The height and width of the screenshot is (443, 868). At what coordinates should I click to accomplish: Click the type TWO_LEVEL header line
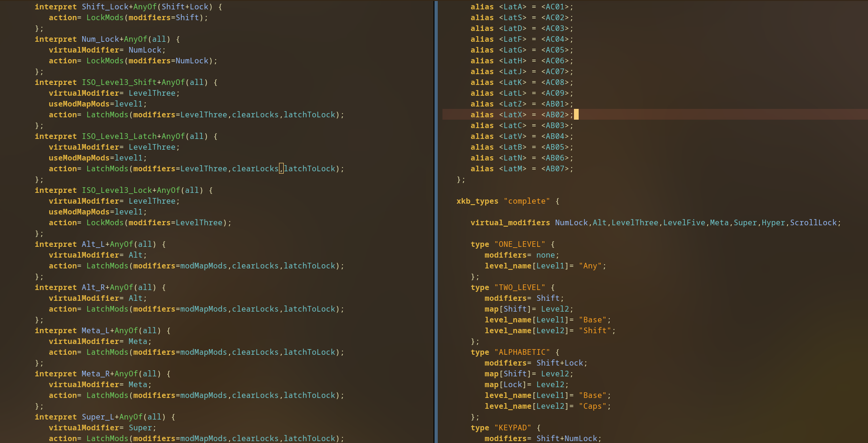click(x=512, y=287)
